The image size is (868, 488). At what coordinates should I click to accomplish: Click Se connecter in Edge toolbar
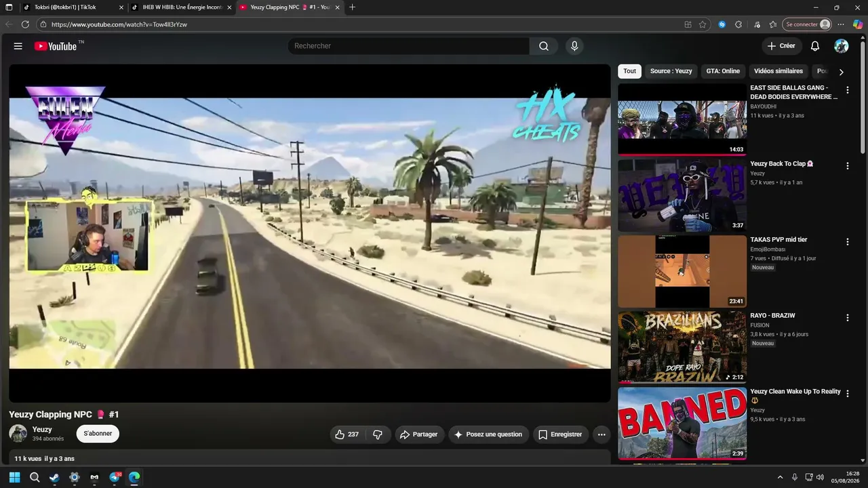(807, 24)
